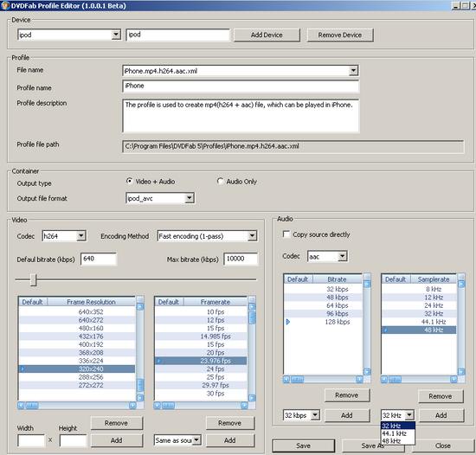Select 480x160 in Frame Resolution list

[77, 328]
